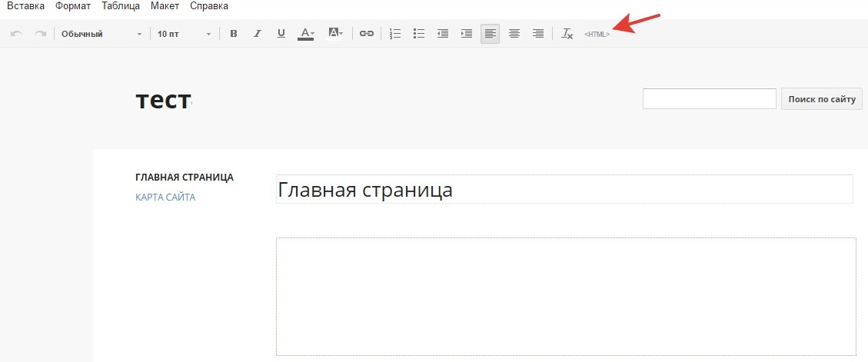
Task: Click the Redo arrow icon
Action: [x=40, y=34]
